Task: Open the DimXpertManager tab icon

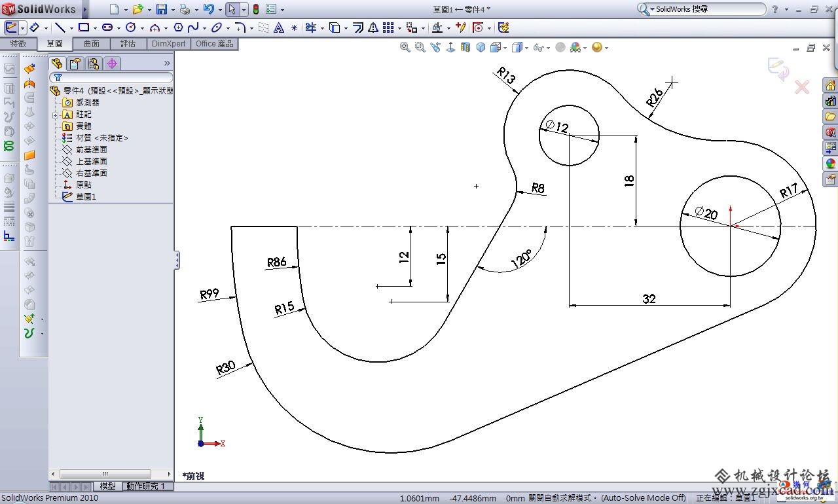Action: tap(112, 63)
